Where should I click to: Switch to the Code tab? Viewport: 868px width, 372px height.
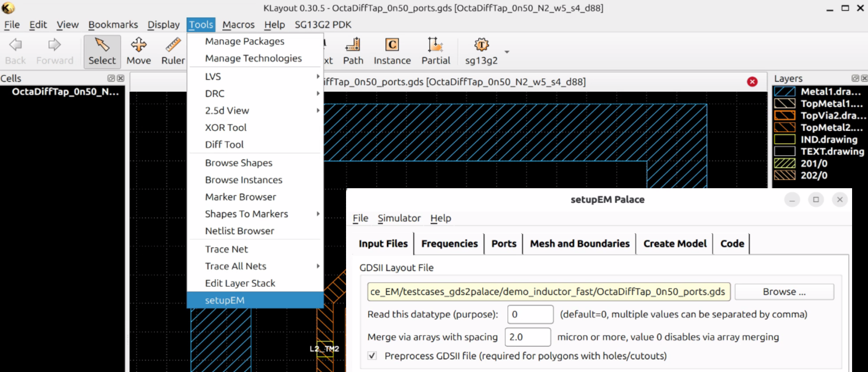[732, 244]
